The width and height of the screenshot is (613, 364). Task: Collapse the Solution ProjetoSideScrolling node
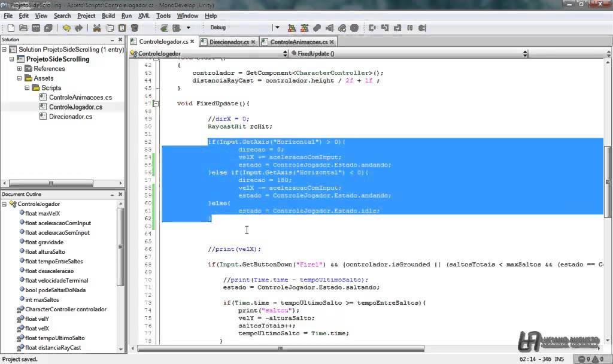pyautogui.click(x=4, y=50)
